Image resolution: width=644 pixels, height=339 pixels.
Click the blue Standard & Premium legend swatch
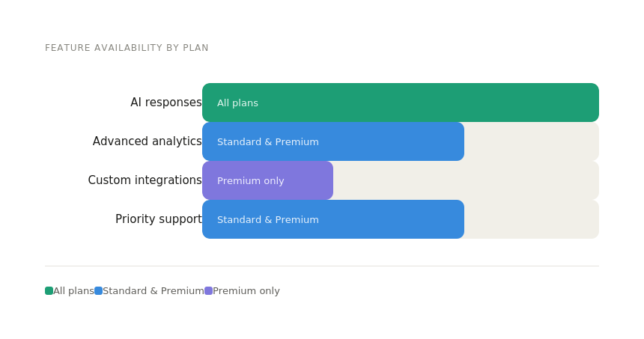98,291
